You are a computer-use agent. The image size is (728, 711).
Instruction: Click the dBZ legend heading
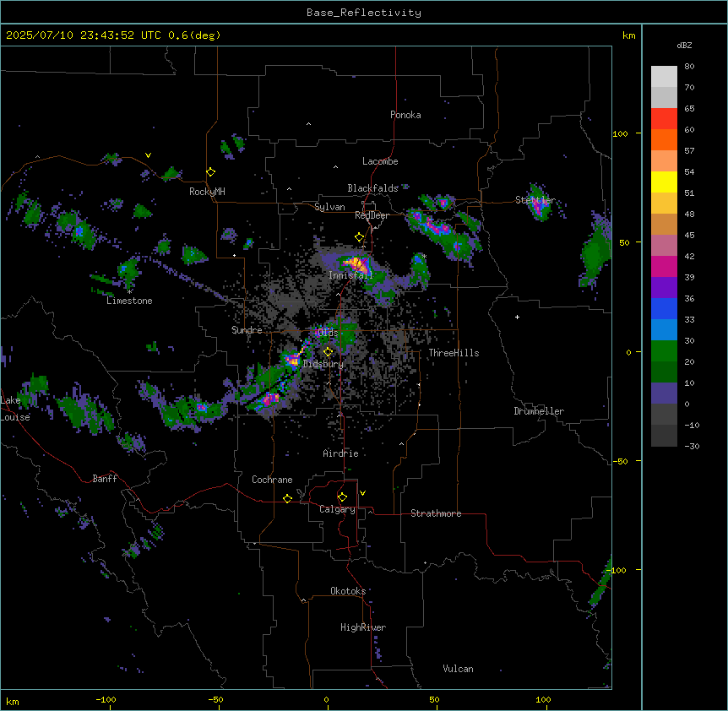click(x=684, y=45)
